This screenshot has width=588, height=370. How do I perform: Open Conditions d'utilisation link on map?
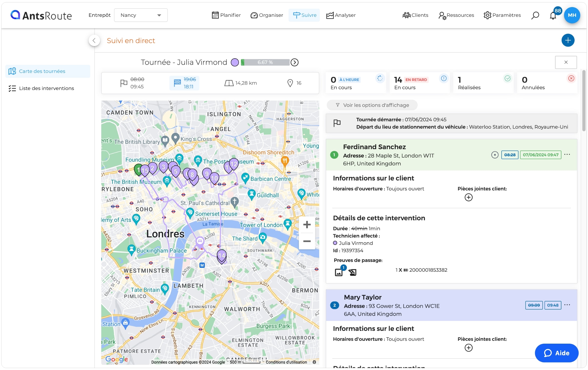(x=286, y=362)
